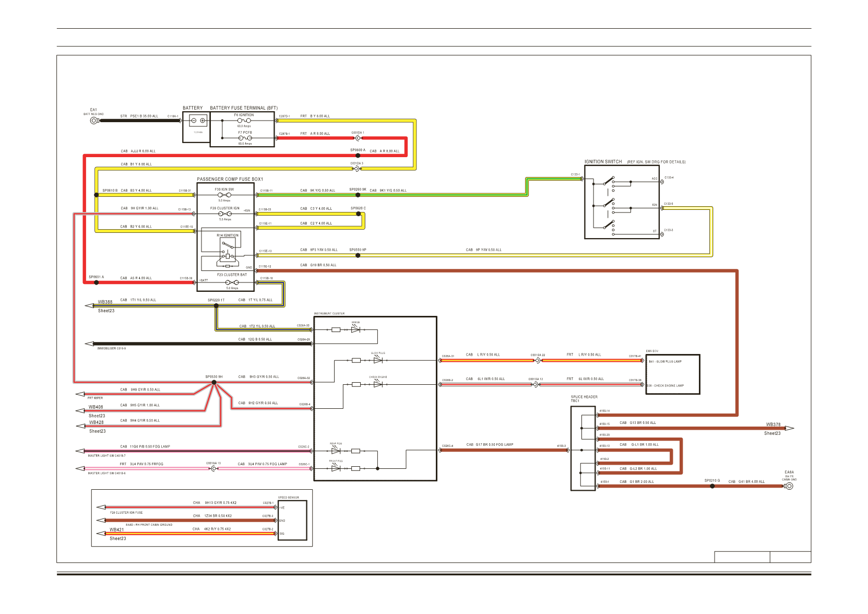Click the "STR PSE1 B 35.00 ALL" wire label
868x614 pixels.
point(139,116)
